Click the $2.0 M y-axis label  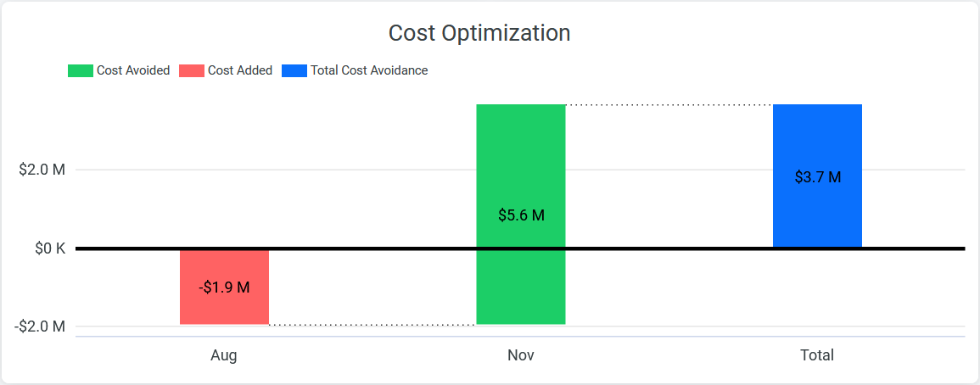42,170
